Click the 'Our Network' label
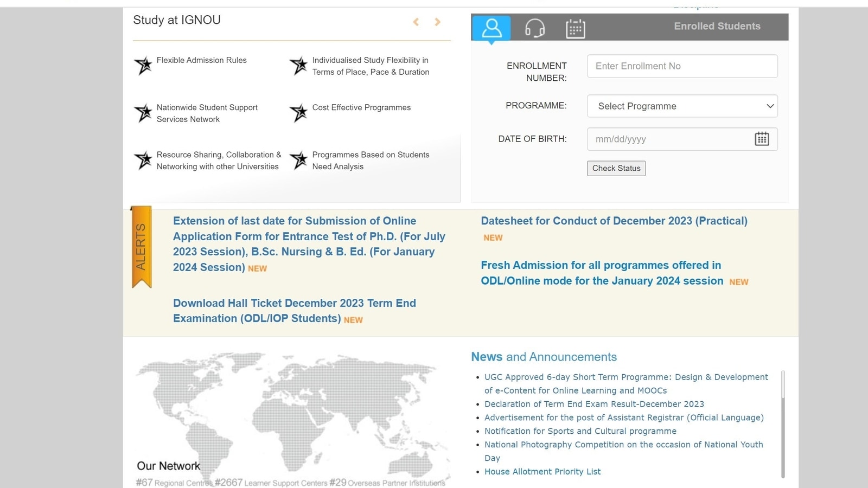 point(169,466)
